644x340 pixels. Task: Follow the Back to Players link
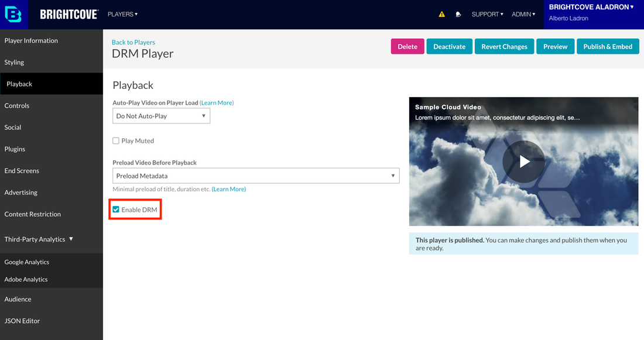(133, 42)
